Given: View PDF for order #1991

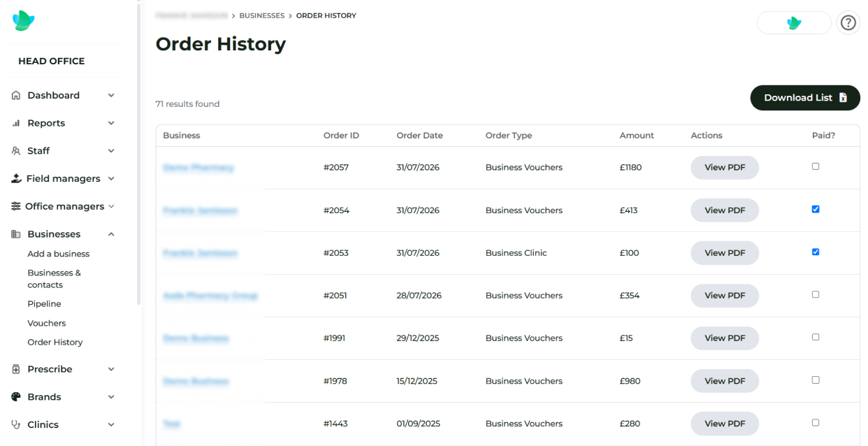Looking at the screenshot, I should [725, 338].
